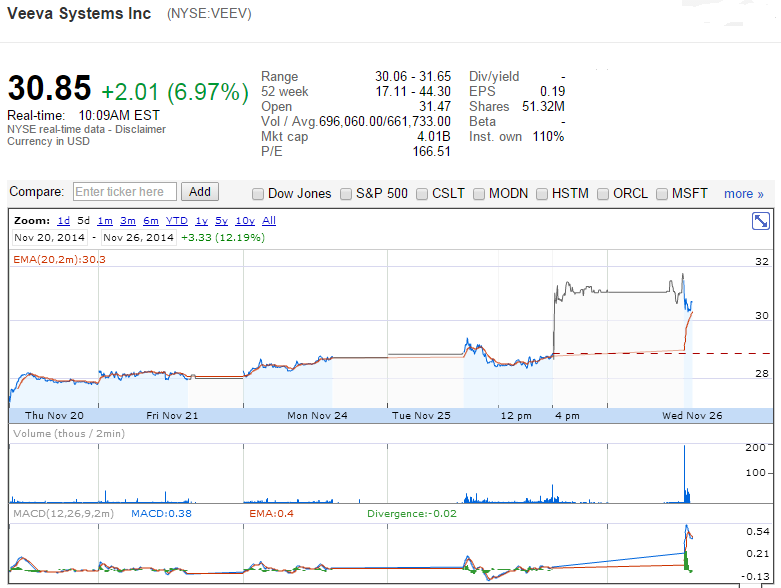Click the EMA(20,2m):30.3 indicator label
The width and height of the screenshot is (781, 588).
(59, 259)
